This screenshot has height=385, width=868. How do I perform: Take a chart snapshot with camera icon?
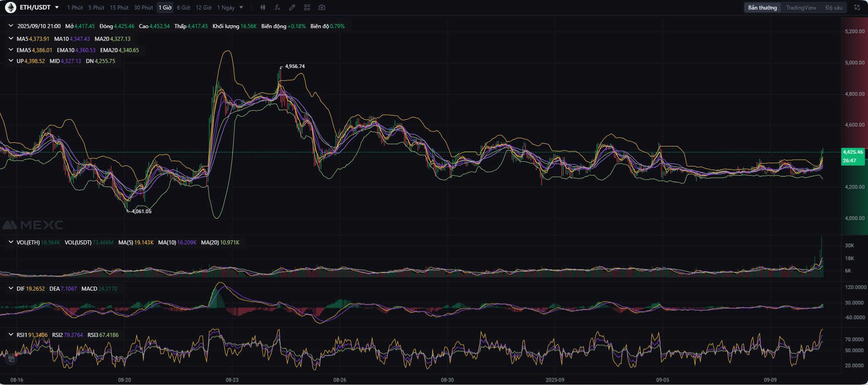[322, 7]
